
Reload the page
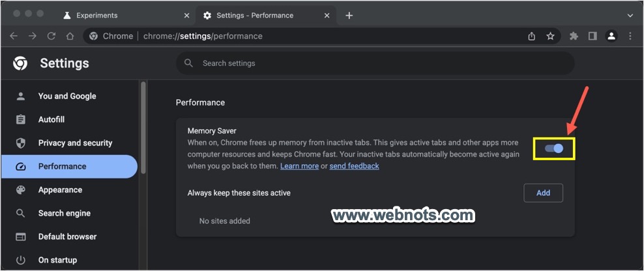pyautogui.click(x=51, y=36)
